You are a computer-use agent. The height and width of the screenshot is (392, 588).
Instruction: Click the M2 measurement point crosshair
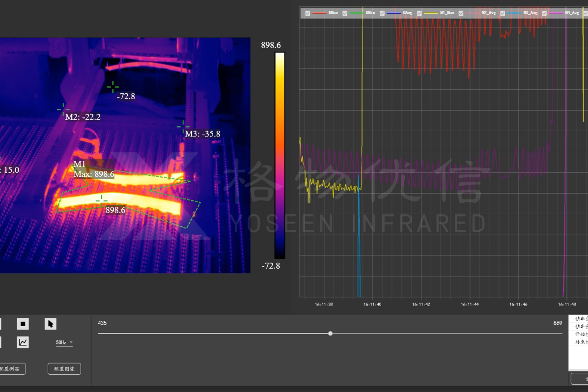pos(62,109)
